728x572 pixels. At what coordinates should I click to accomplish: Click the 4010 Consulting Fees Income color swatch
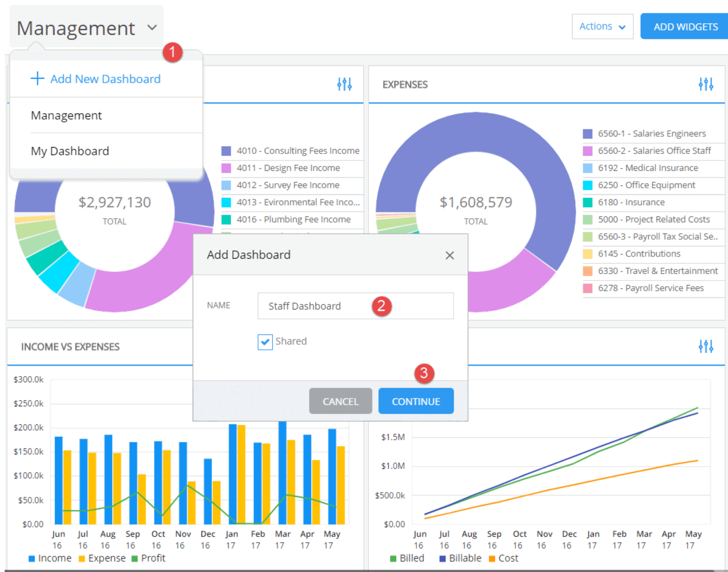(226, 151)
